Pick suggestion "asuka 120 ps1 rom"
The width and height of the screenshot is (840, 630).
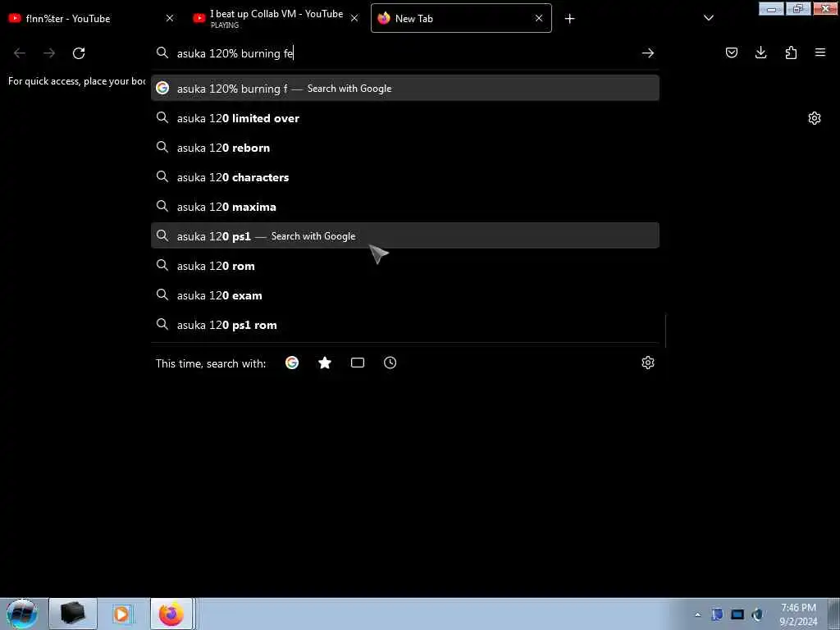point(405,325)
